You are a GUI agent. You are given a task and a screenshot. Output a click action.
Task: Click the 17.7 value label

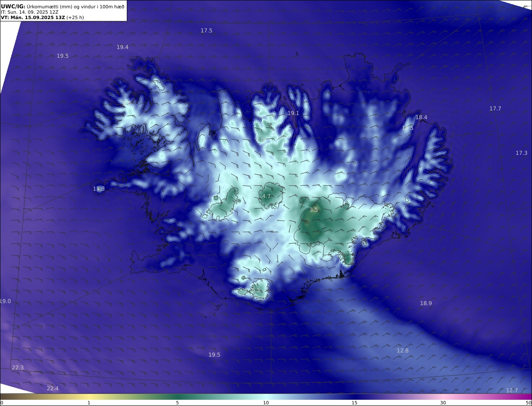point(495,109)
